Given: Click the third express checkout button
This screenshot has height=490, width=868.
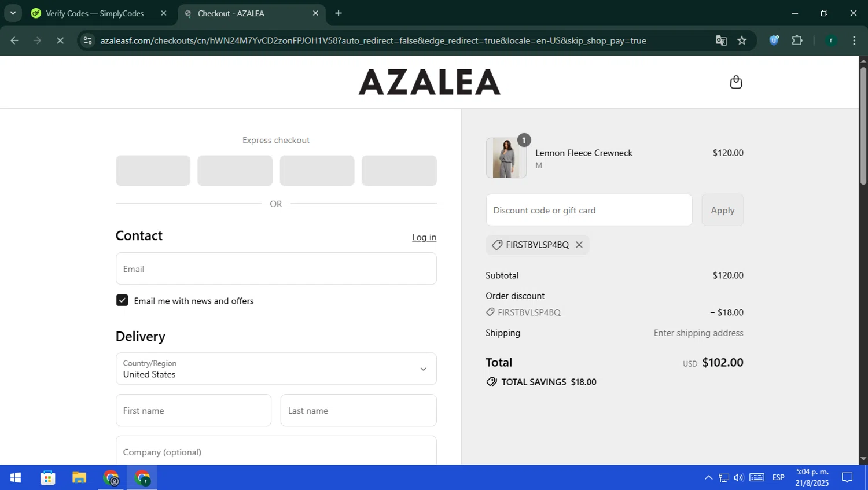Looking at the screenshot, I should tap(317, 171).
